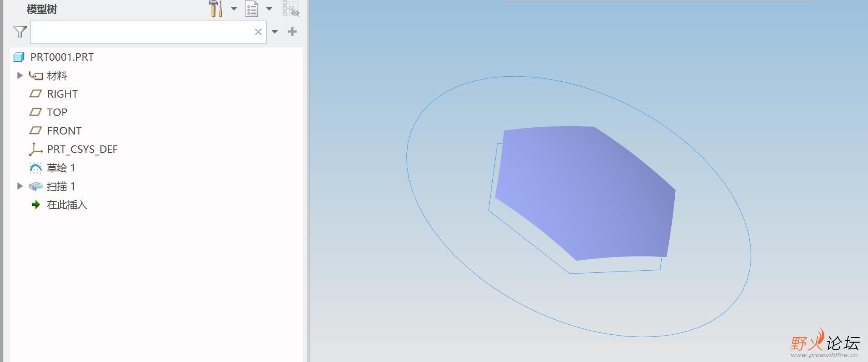Click the FRONT datum plane icon
868x362 pixels.
[x=36, y=130]
